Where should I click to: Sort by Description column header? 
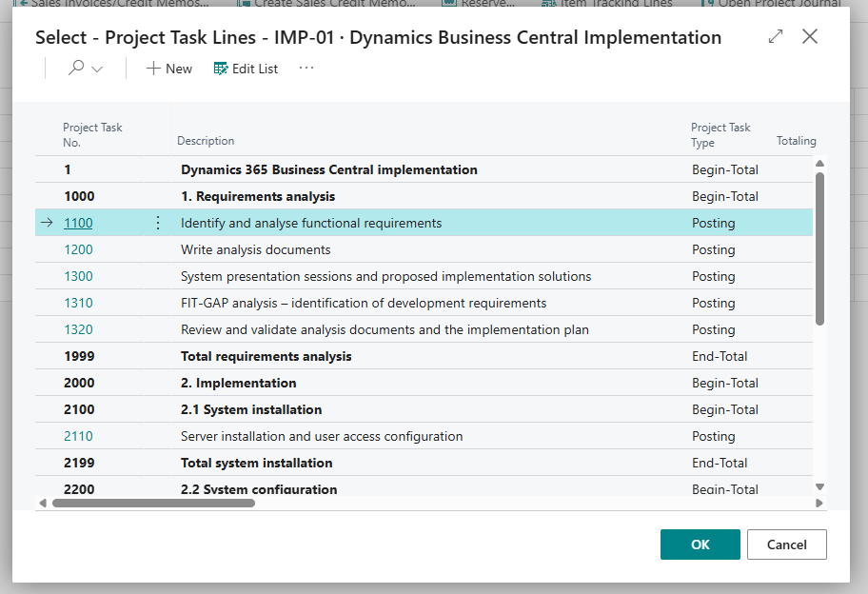[206, 141]
